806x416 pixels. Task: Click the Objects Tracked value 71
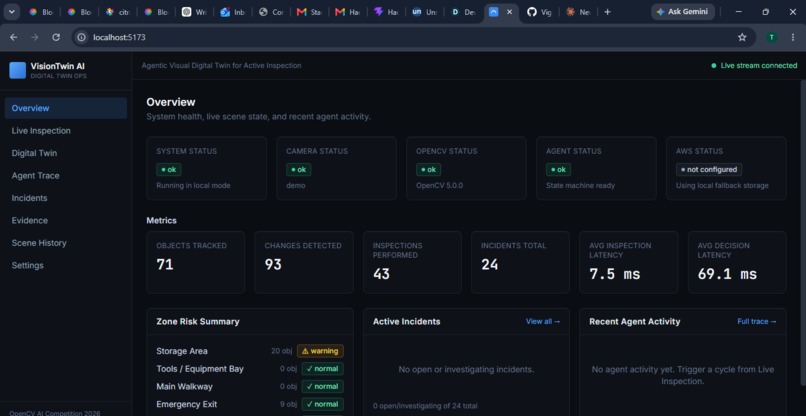point(165,264)
